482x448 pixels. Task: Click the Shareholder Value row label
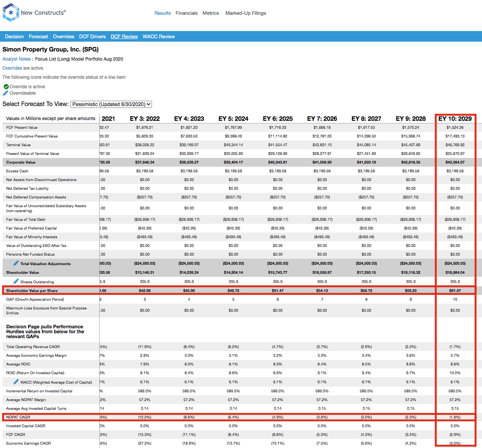click(23, 272)
